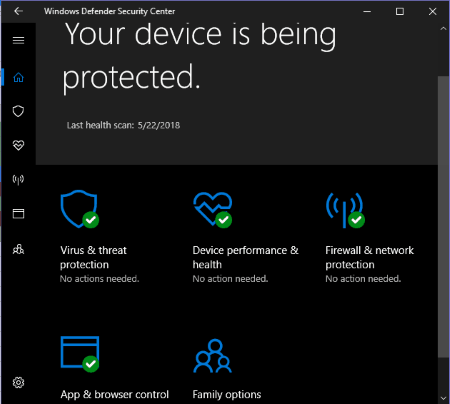Click the large Family options people icon
This screenshot has height=404, width=450.
point(212,356)
